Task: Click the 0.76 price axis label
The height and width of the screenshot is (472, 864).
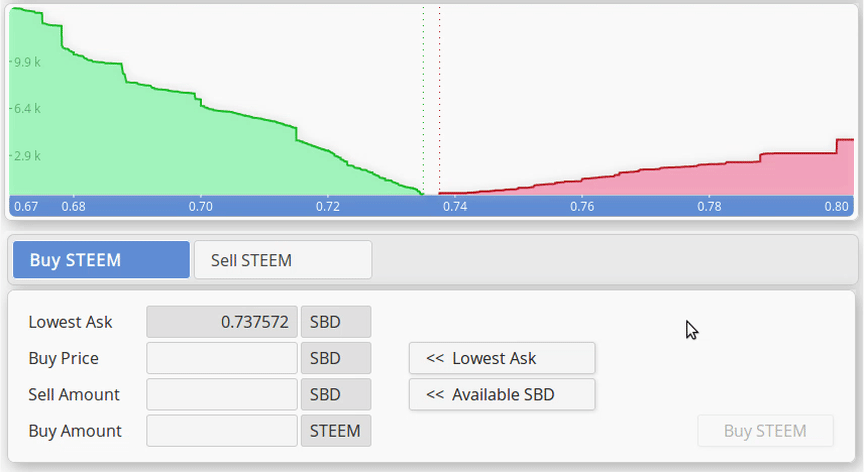Action: pyautogui.click(x=582, y=207)
